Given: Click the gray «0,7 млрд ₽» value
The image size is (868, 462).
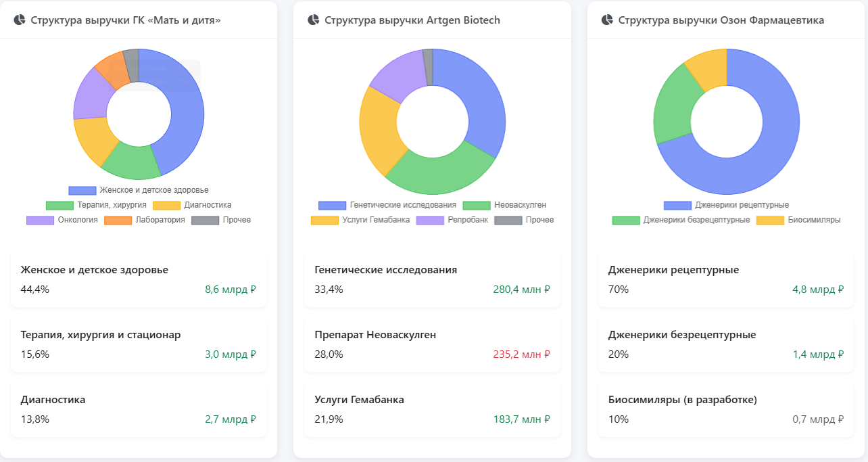Looking at the screenshot, I should coord(818,419).
